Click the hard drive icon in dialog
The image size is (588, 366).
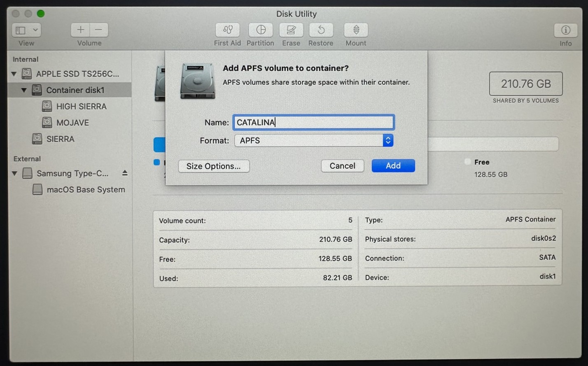coord(198,81)
